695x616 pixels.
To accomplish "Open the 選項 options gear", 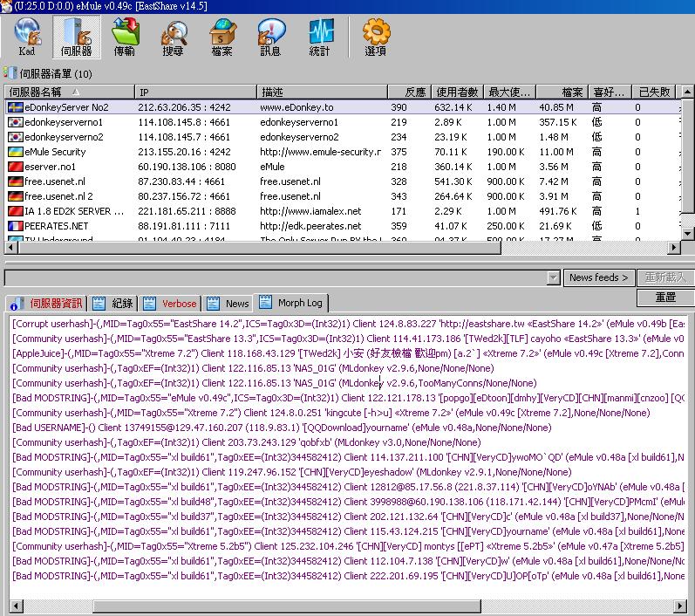I will pos(376,38).
